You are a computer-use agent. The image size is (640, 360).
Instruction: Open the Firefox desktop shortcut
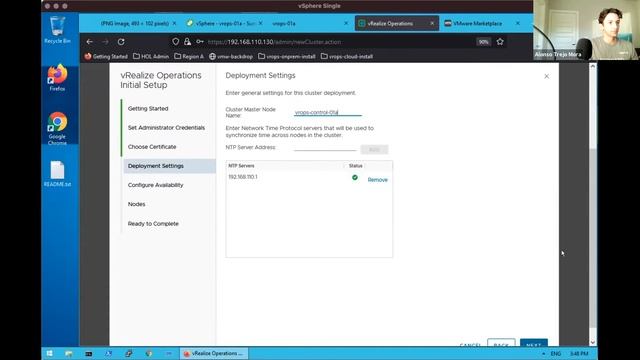[x=57, y=78]
